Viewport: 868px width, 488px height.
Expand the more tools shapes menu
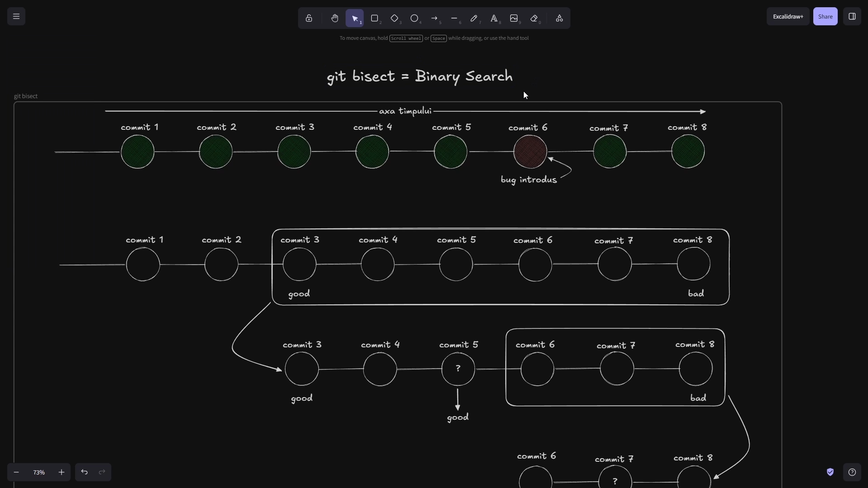tap(560, 19)
